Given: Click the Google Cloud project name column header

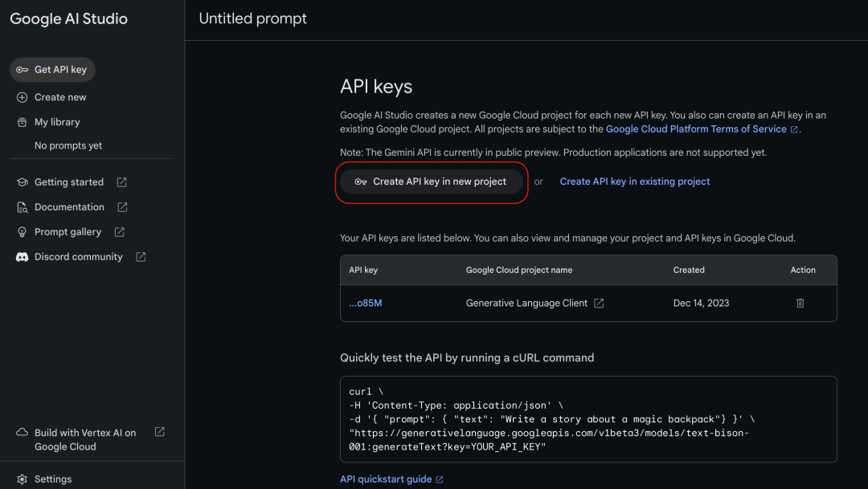Looking at the screenshot, I should pos(519,270).
